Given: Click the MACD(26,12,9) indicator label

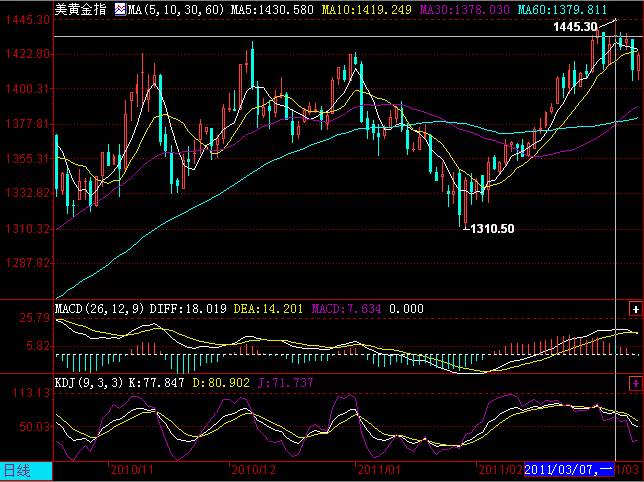Looking at the screenshot, I should coord(100,309).
